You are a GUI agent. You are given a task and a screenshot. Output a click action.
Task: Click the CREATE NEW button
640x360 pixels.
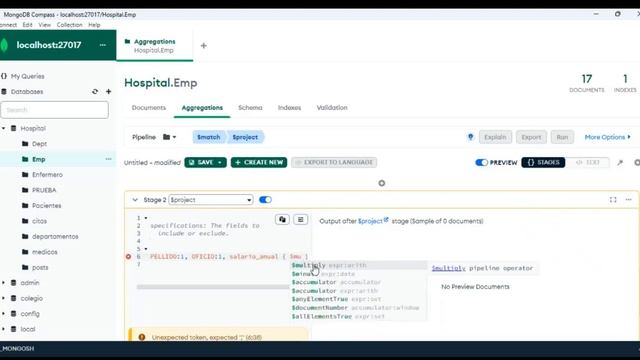tap(259, 162)
